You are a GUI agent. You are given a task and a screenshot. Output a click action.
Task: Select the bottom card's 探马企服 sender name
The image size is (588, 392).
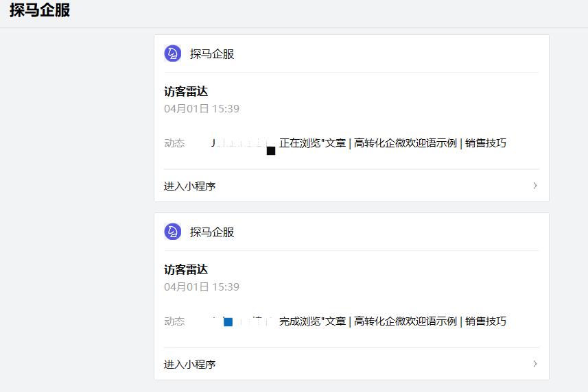[212, 232]
